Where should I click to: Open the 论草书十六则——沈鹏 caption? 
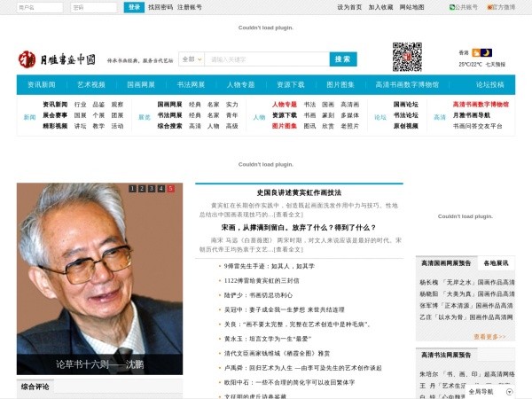99,364
